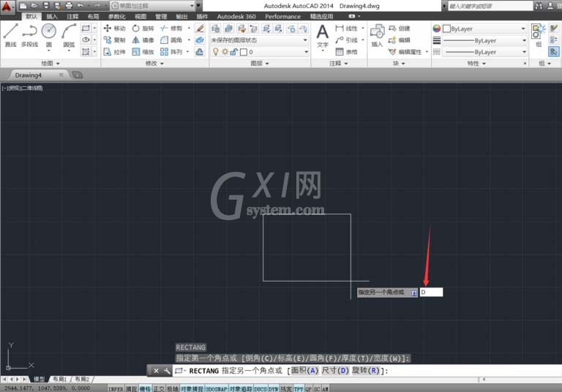Select the 尺寸(D) command option
562x392 pixels.
pos(335,371)
